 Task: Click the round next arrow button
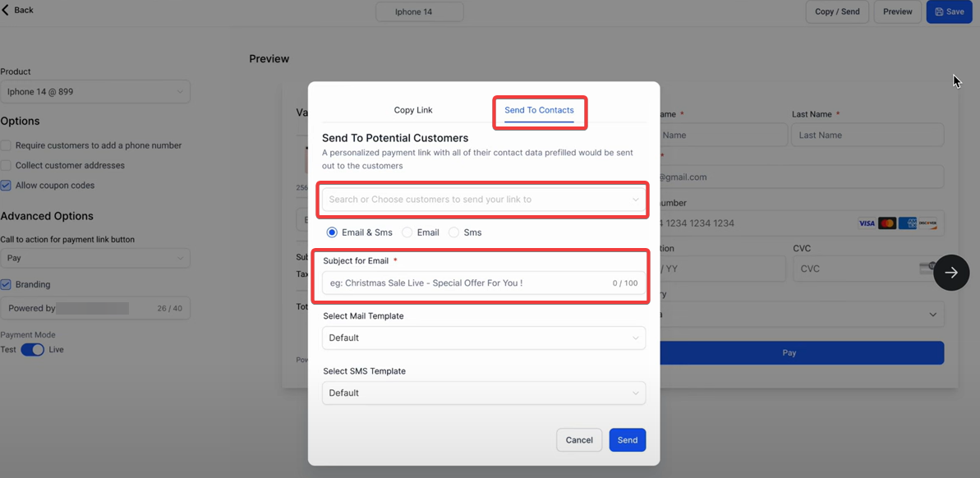(x=950, y=273)
